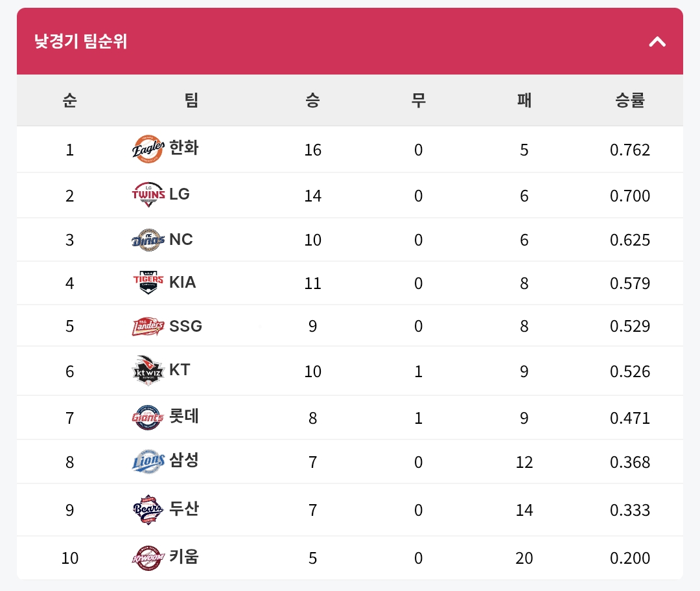Viewport: 700px width, 591px height.
Task: Click the 순 rank column header
Action: click(x=69, y=100)
